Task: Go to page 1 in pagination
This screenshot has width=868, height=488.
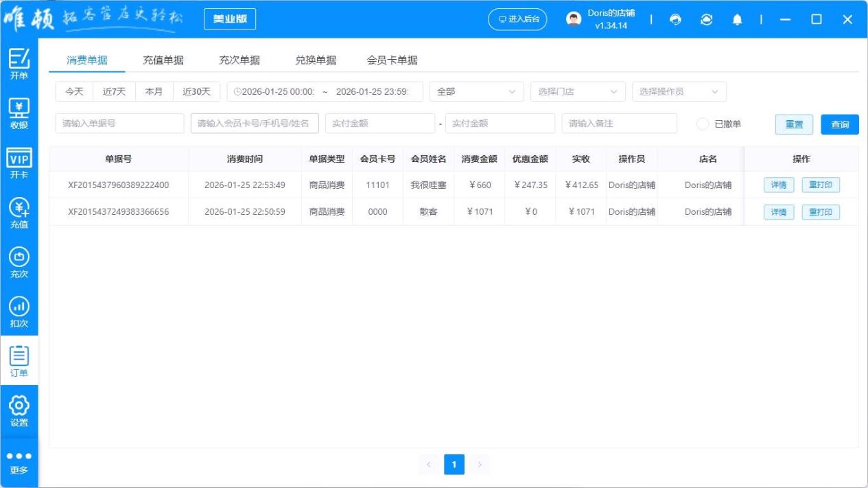Action: coord(454,465)
